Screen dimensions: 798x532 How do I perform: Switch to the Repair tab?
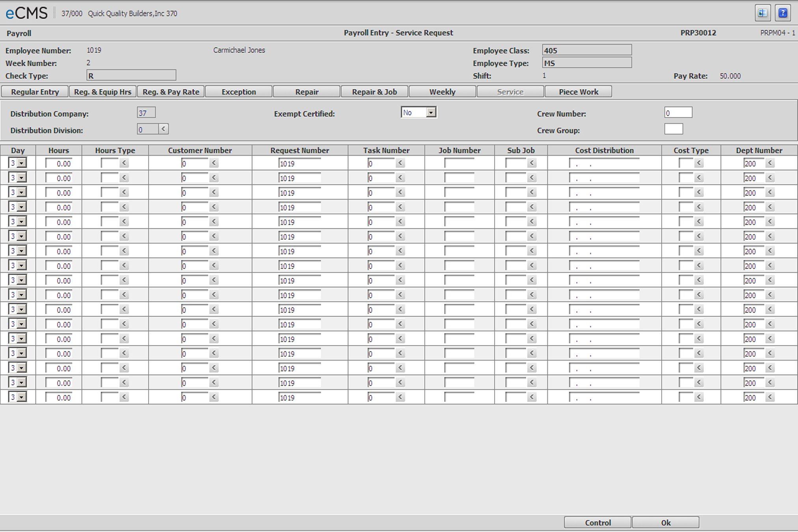(x=307, y=92)
